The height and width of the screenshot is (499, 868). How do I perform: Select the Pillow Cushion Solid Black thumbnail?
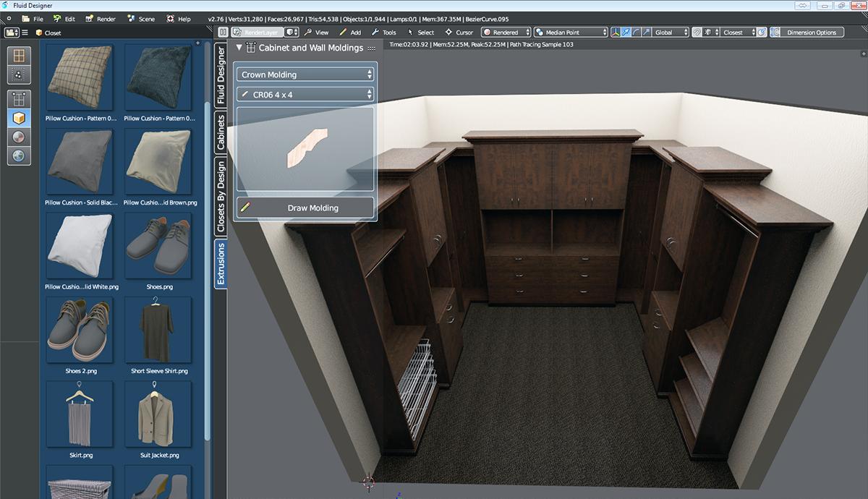pos(80,163)
